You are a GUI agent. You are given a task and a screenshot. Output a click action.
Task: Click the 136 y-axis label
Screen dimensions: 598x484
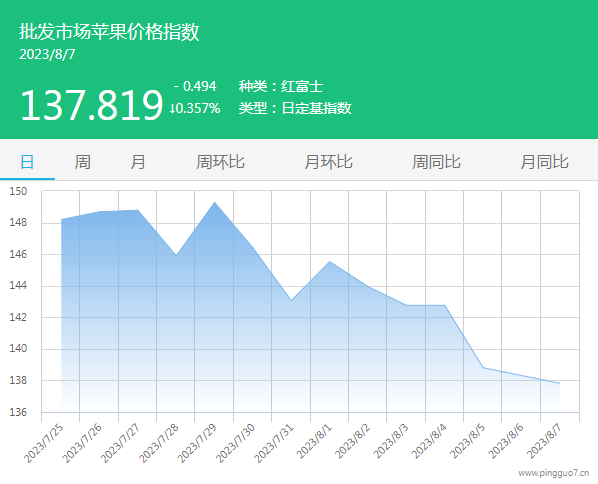click(x=18, y=412)
